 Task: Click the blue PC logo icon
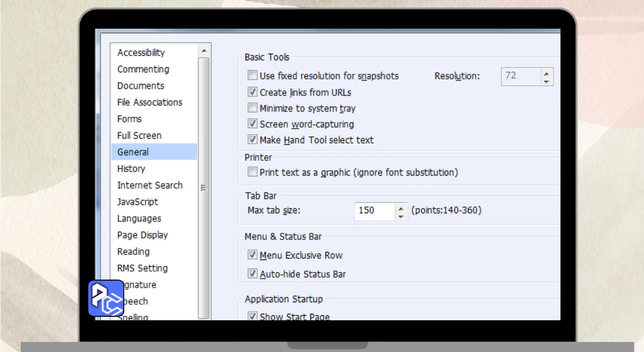tap(106, 298)
